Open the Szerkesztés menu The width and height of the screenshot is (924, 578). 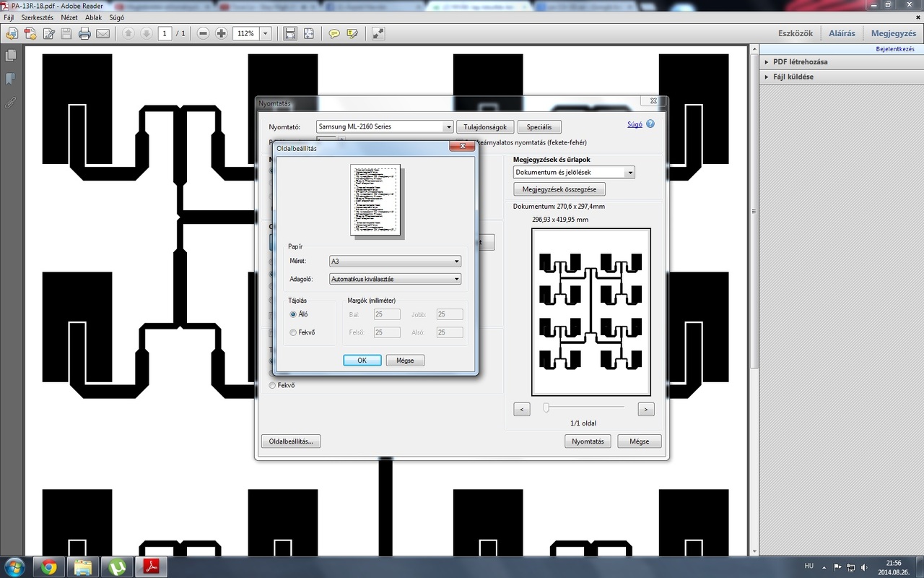tap(38, 17)
